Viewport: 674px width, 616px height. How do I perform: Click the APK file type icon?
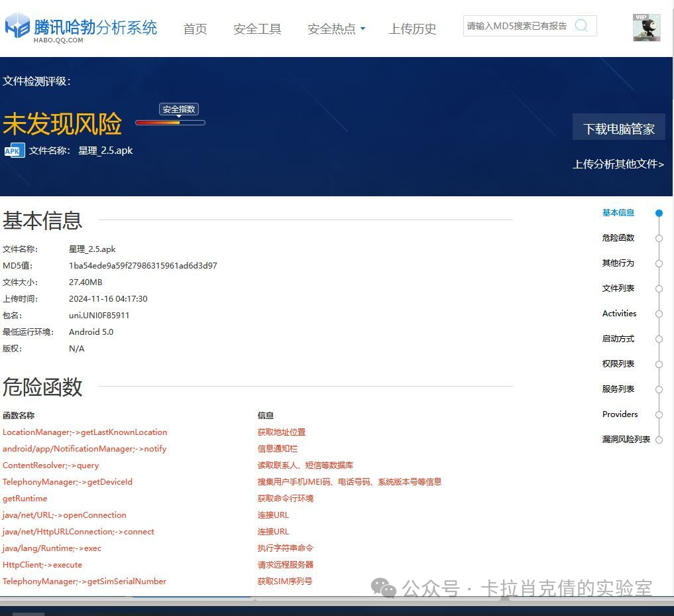tap(14, 151)
